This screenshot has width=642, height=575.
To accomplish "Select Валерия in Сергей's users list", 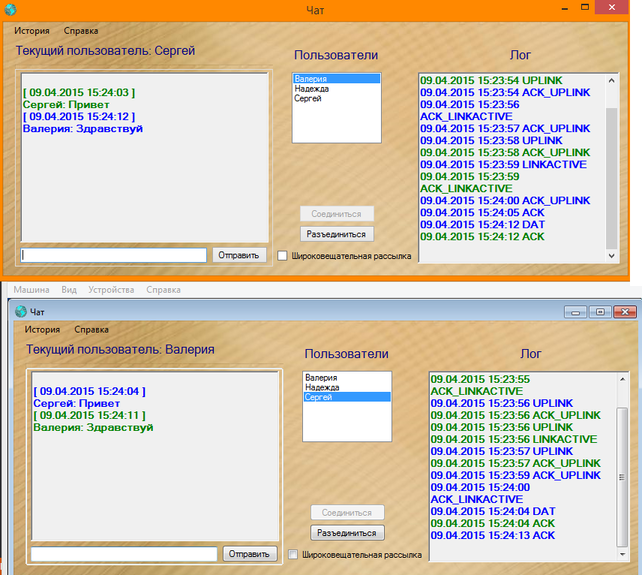I will click(336, 79).
